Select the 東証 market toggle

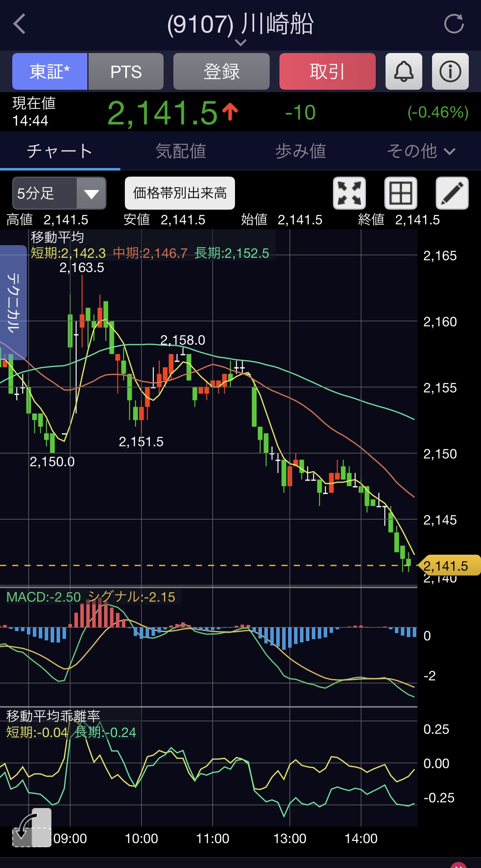(x=50, y=71)
